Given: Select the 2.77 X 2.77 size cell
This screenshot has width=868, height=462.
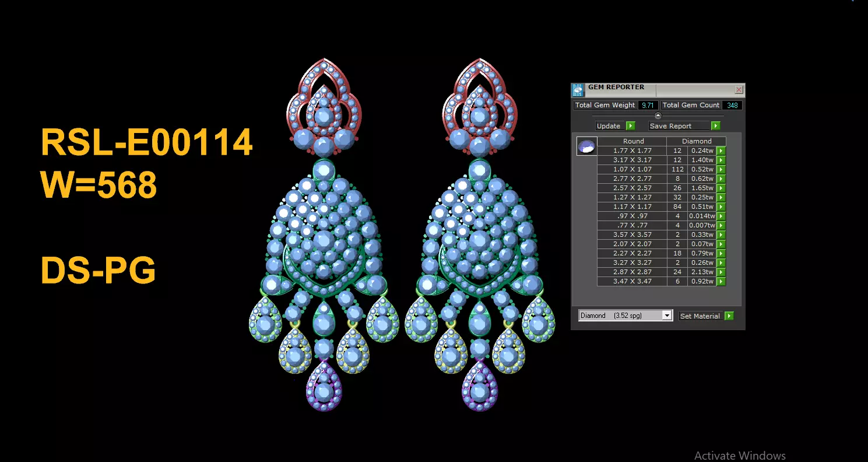Looking at the screenshot, I should [x=632, y=178].
